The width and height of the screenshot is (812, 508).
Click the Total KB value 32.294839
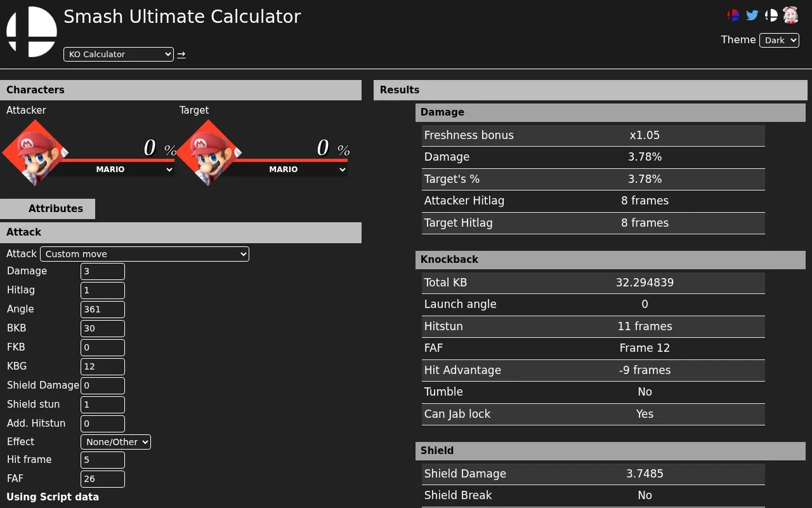tap(645, 283)
